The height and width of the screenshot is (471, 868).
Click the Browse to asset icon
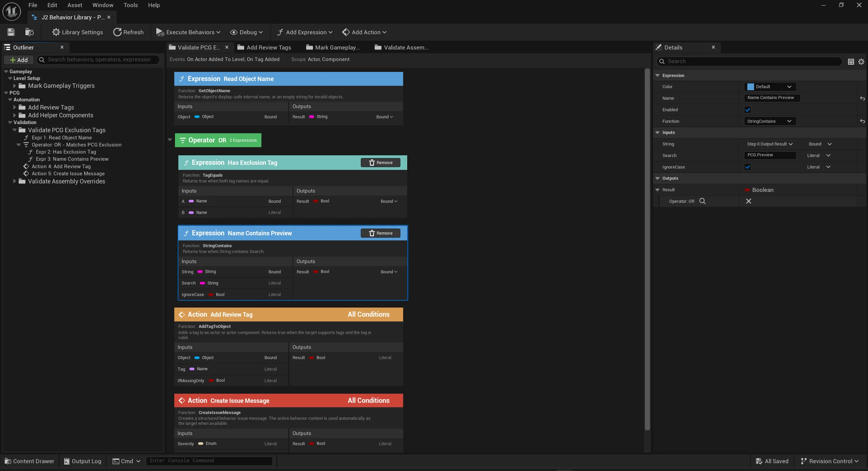pyautogui.click(x=29, y=32)
